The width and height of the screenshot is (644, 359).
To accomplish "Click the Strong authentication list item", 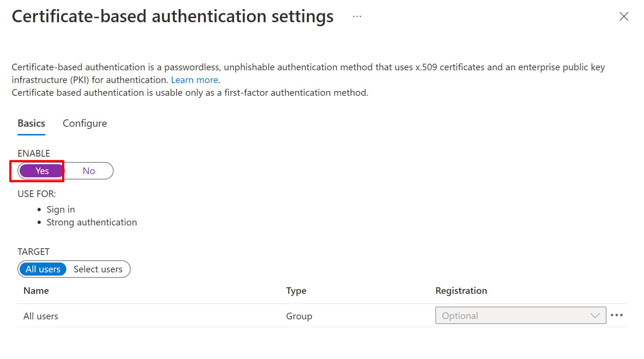I will click(x=92, y=222).
